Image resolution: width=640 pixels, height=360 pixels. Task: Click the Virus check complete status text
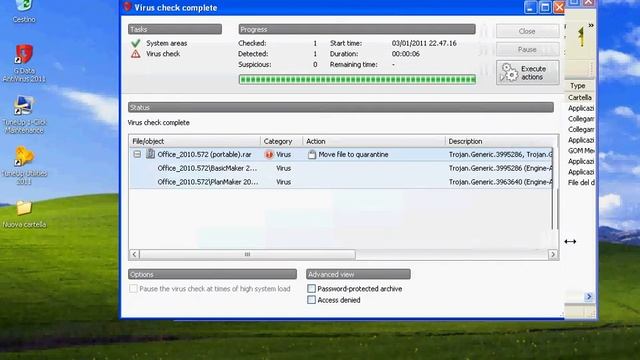click(x=158, y=122)
